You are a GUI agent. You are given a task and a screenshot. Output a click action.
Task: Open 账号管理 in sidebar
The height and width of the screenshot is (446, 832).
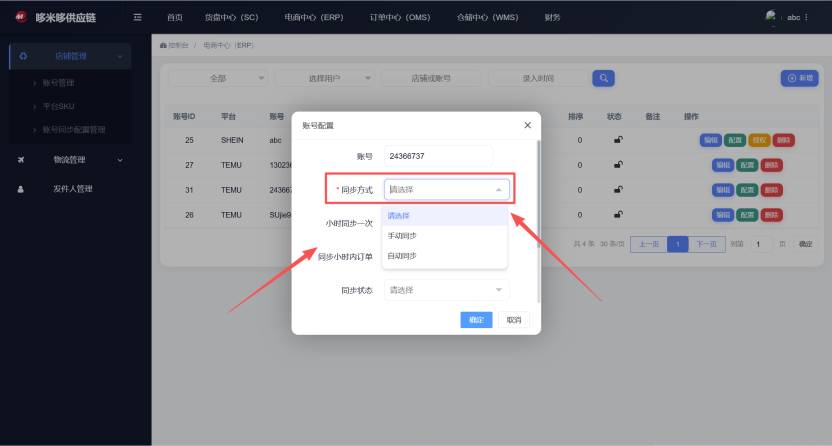pyautogui.click(x=58, y=83)
